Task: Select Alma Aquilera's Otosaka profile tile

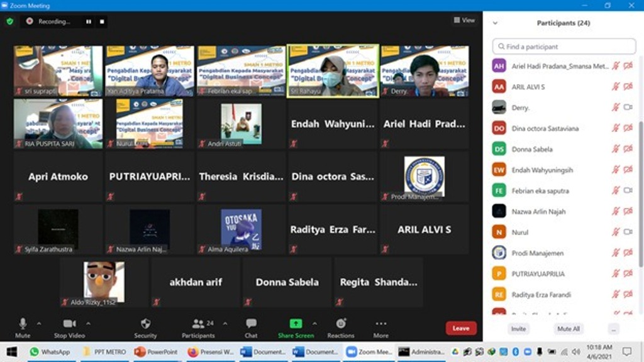Action: tap(241, 229)
